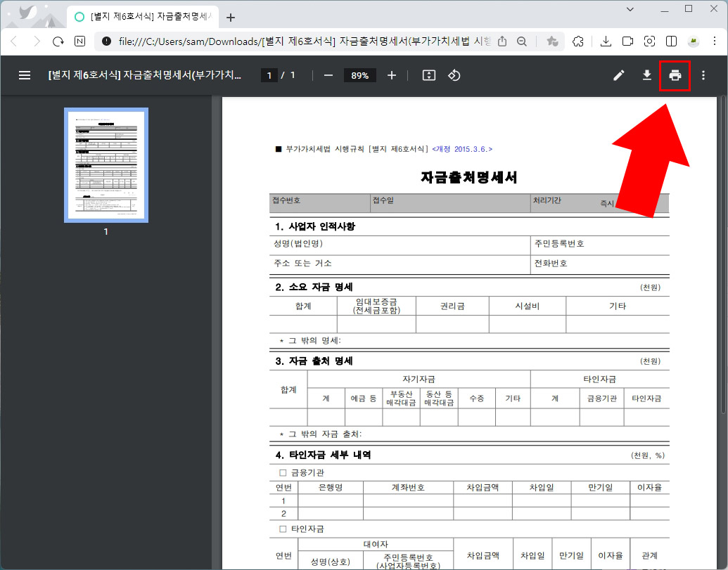
Task: Click the highlighted Print icon
Action: 675,75
